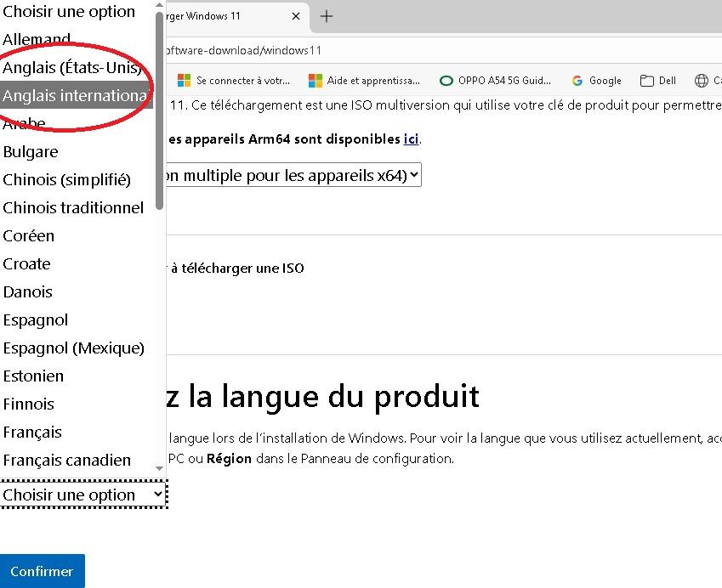Select Danois language option
Image resolution: width=722 pixels, height=588 pixels.
click(77, 292)
